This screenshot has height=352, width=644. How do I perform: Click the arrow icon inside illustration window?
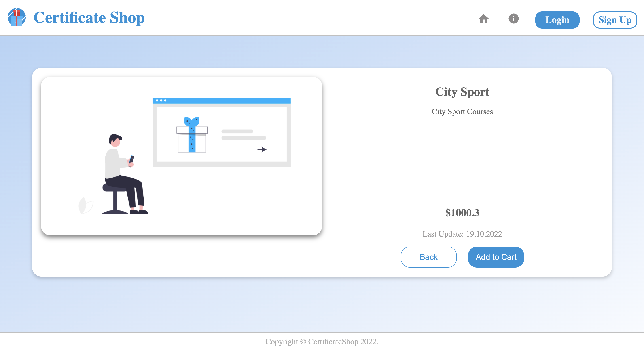pyautogui.click(x=262, y=149)
